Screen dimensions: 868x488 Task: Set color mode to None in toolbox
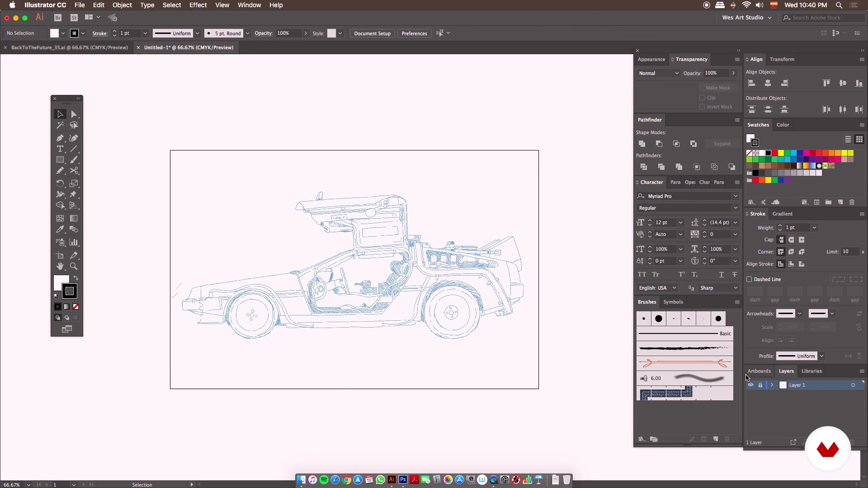click(76, 307)
